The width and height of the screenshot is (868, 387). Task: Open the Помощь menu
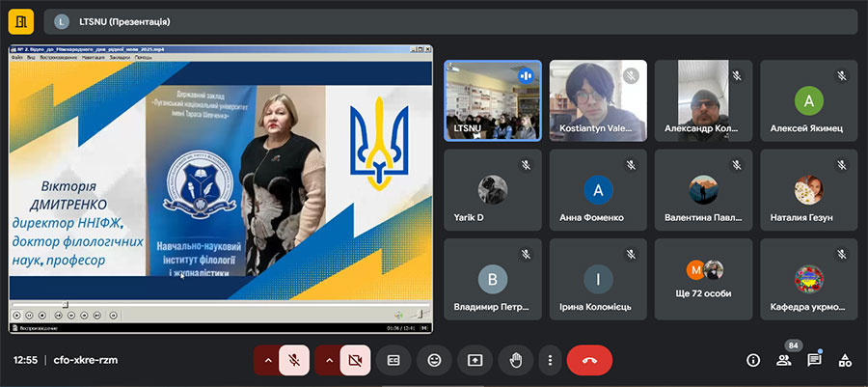[144, 57]
